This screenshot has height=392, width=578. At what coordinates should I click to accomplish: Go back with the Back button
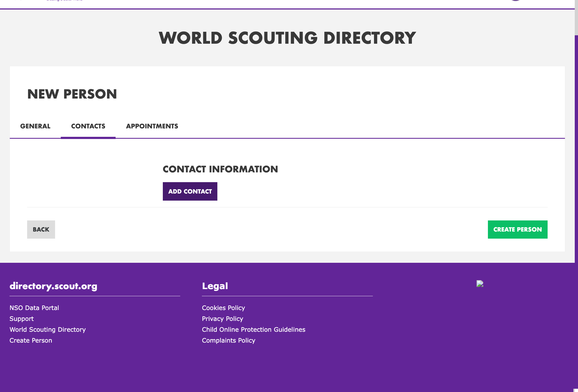[41, 229]
